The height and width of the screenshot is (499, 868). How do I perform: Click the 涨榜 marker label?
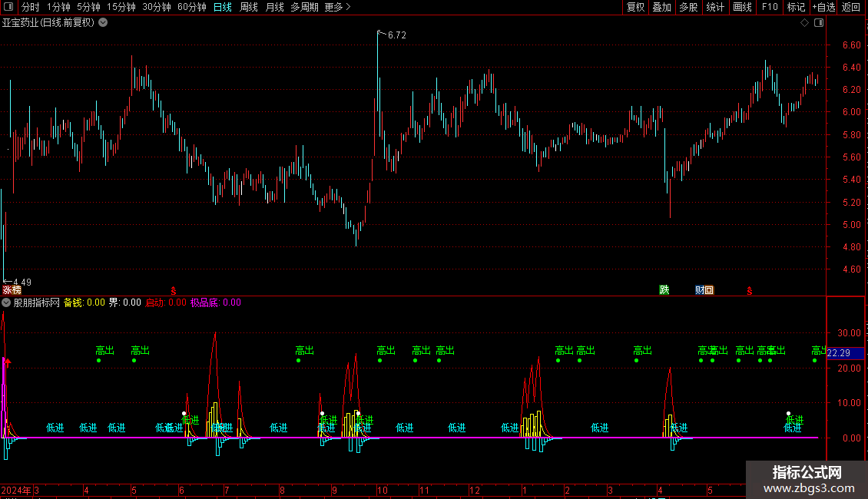click(12, 290)
